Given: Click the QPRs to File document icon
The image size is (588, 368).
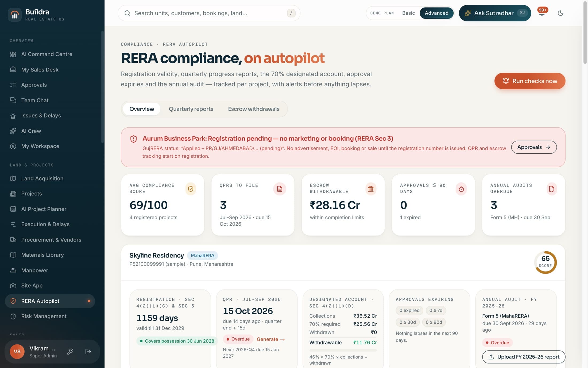Looking at the screenshot, I should (280, 189).
